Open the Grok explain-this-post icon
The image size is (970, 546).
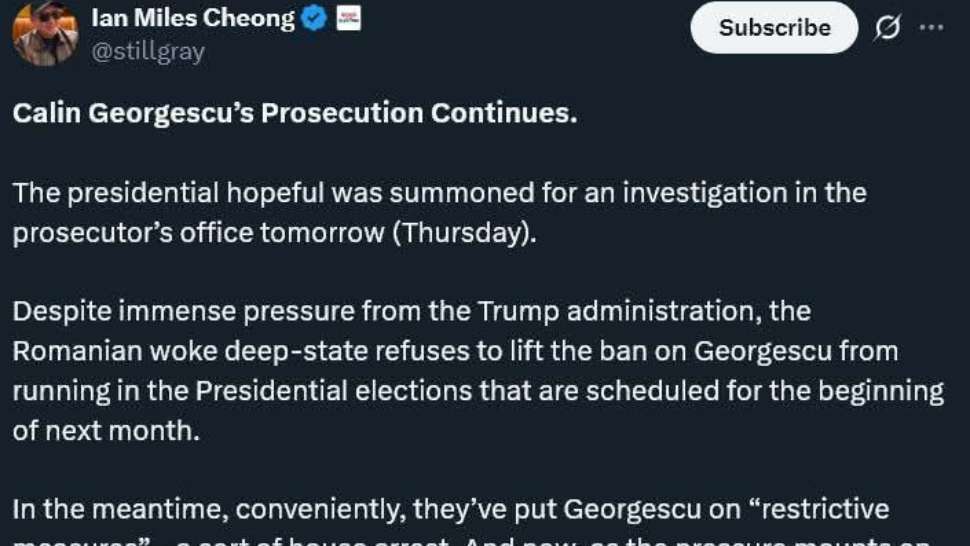(888, 28)
